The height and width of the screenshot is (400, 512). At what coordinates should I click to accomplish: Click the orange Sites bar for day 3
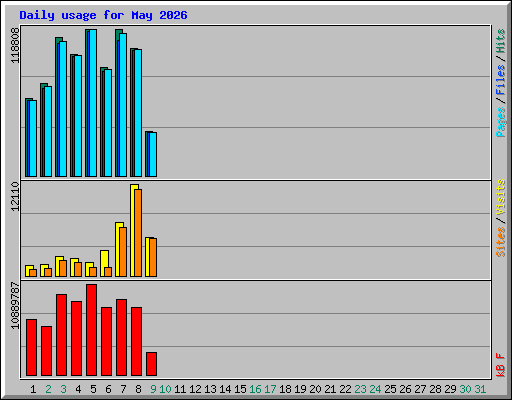[x=63, y=268]
